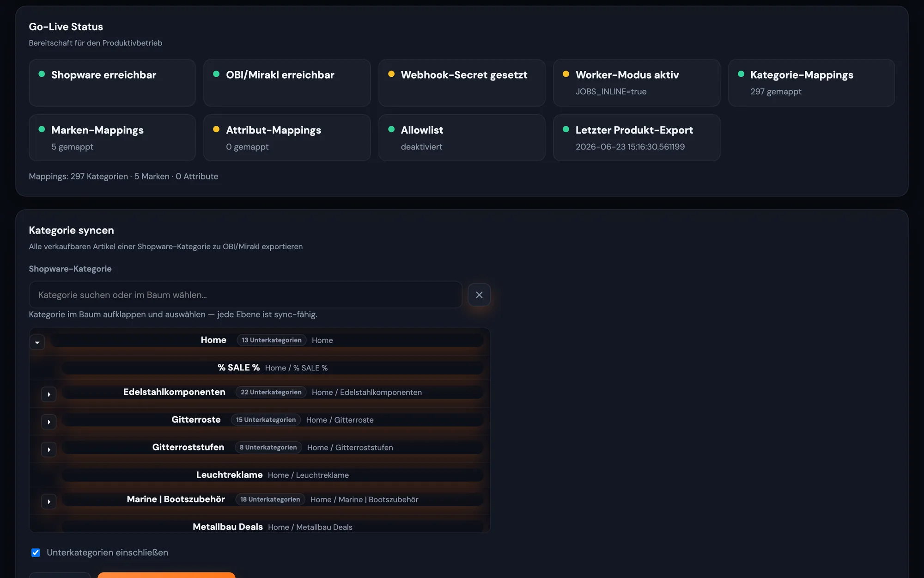Choose the Gitterroste tree row
924x578 pixels.
(x=273, y=420)
